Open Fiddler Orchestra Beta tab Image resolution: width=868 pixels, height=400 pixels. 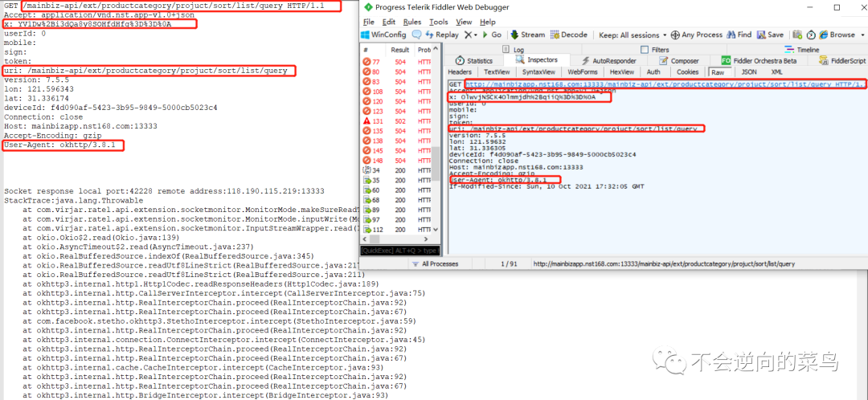[759, 61]
